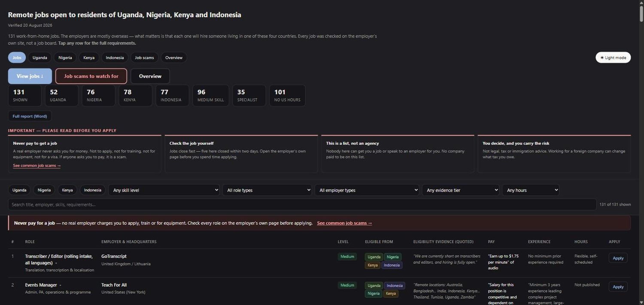The height and width of the screenshot is (305, 644).
Task: Toggle the Uganda country filter chip
Action: (x=19, y=190)
